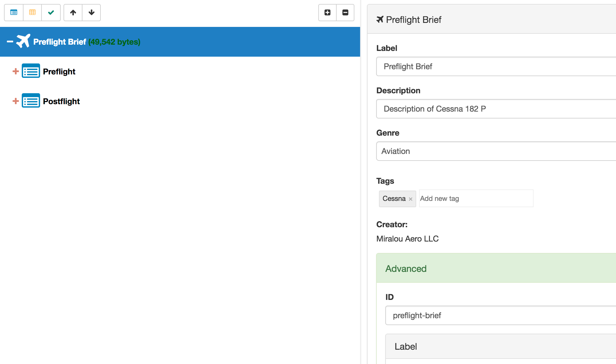The width and height of the screenshot is (616, 364).
Task: Click the Cessna tag chip
Action: (x=397, y=199)
